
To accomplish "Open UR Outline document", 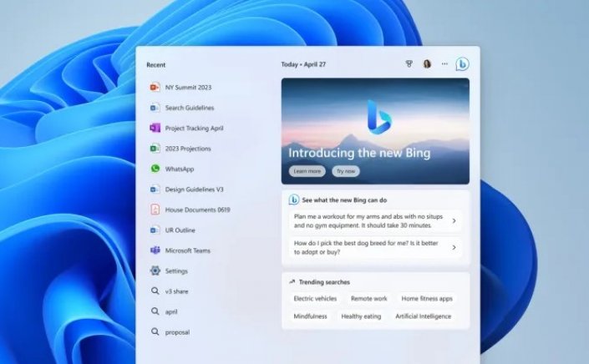I will pos(180,230).
